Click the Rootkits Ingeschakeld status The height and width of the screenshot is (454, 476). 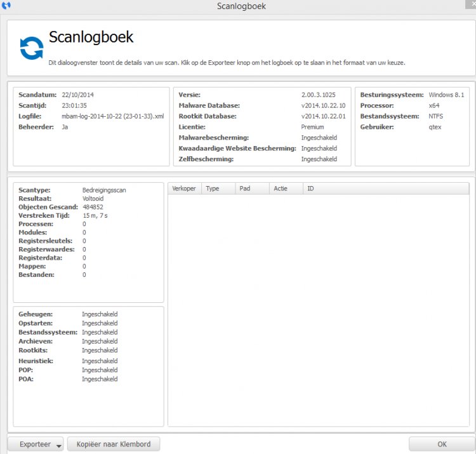click(x=100, y=350)
